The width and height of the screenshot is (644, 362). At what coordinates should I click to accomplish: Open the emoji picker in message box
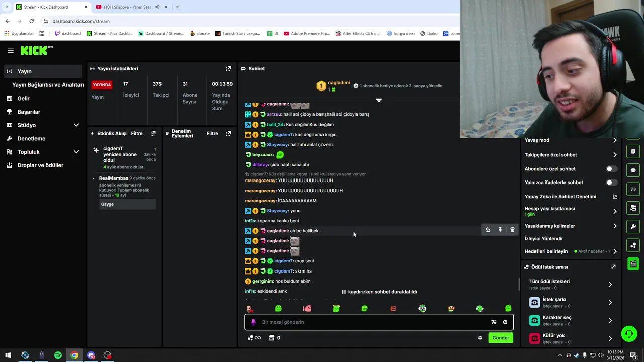(505, 322)
